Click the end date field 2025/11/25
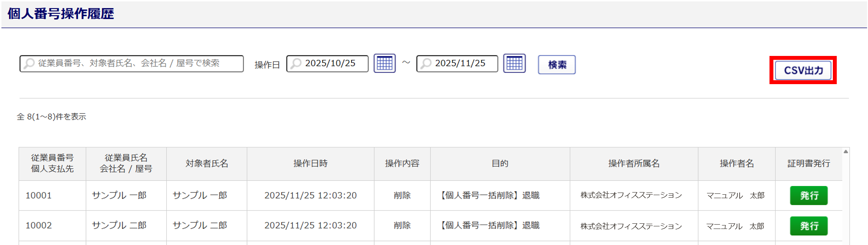 click(461, 63)
